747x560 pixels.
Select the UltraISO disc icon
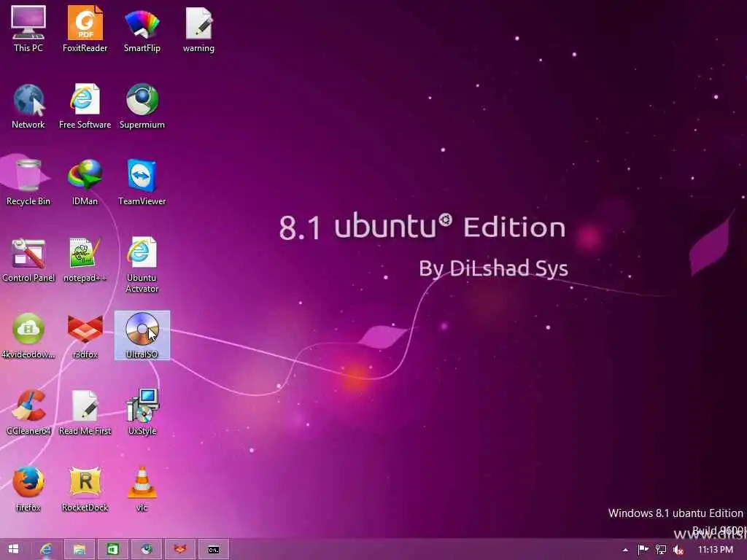[142, 335]
